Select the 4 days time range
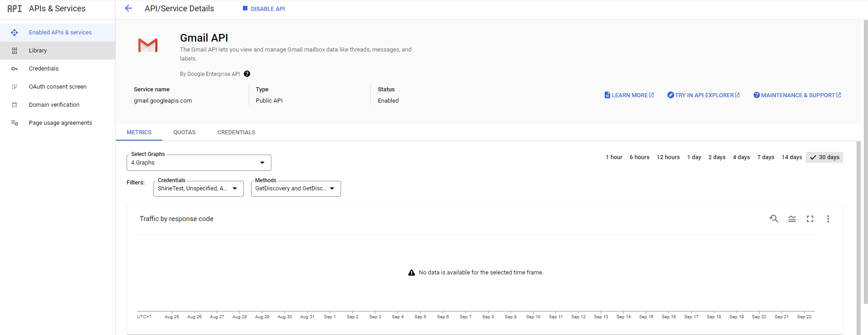The width and height of the screenshot is (868, 335). point(741,157)
